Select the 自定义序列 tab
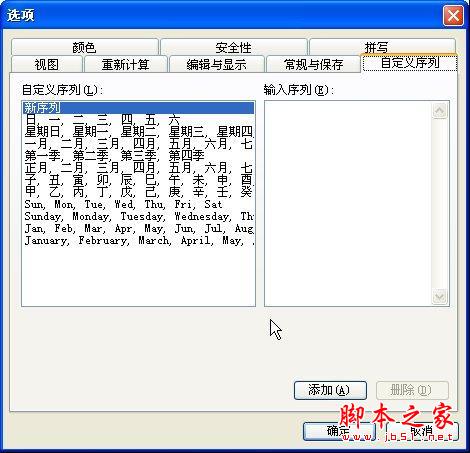This screenshot has height=453, width=470. click(x=410, y=63)
